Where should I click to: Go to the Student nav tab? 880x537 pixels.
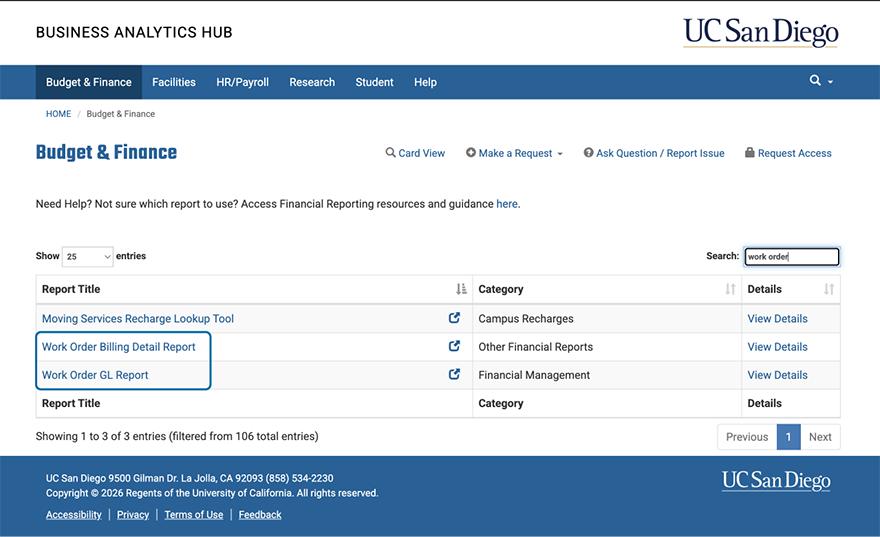[374, 82]
